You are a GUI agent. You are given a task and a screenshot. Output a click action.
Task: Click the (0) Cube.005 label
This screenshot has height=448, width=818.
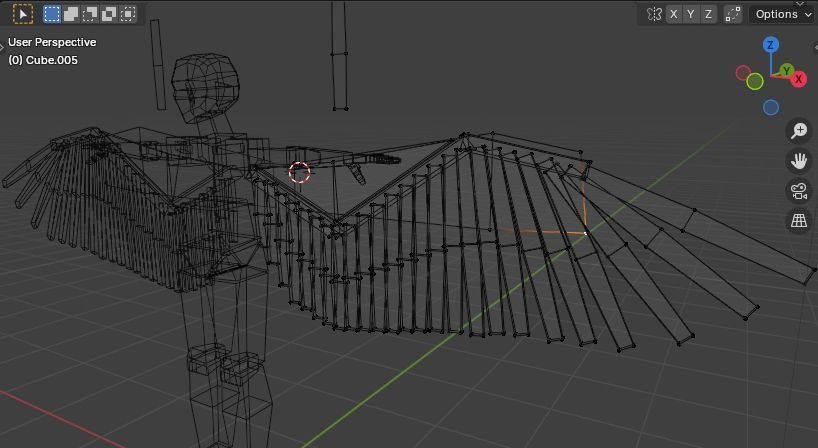click(x=43, y=60)
